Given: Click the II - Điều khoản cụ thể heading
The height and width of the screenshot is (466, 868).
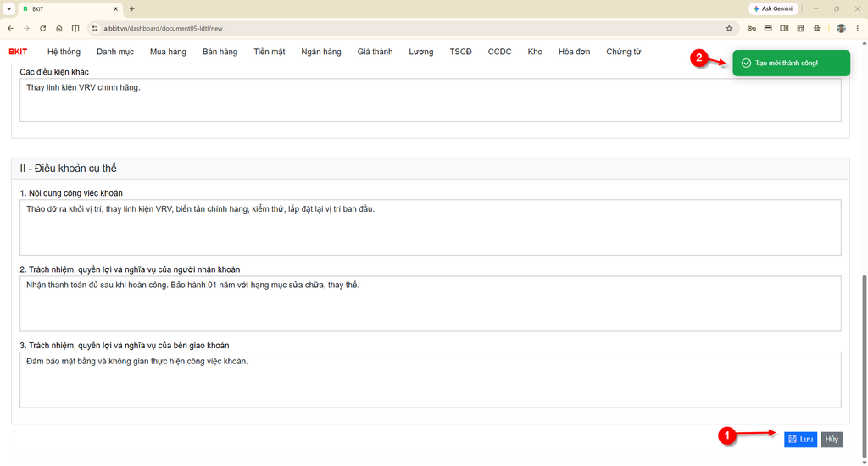Looking at the screenshot, I should pos(68,169).
